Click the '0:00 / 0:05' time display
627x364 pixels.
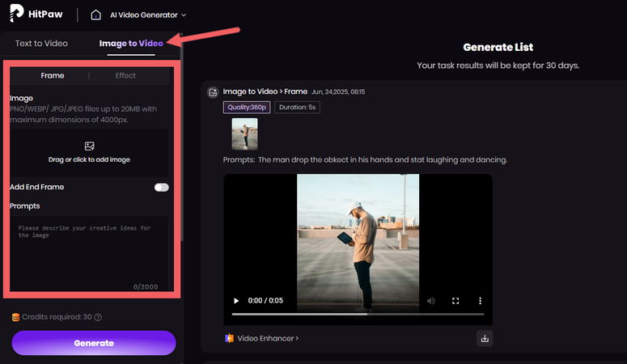coord(265,300)
